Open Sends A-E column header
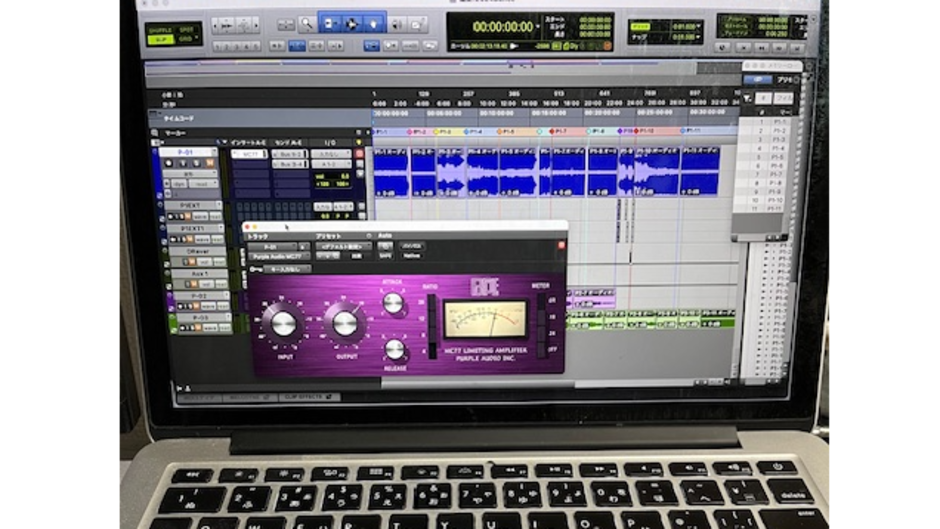 coord(288,143)
